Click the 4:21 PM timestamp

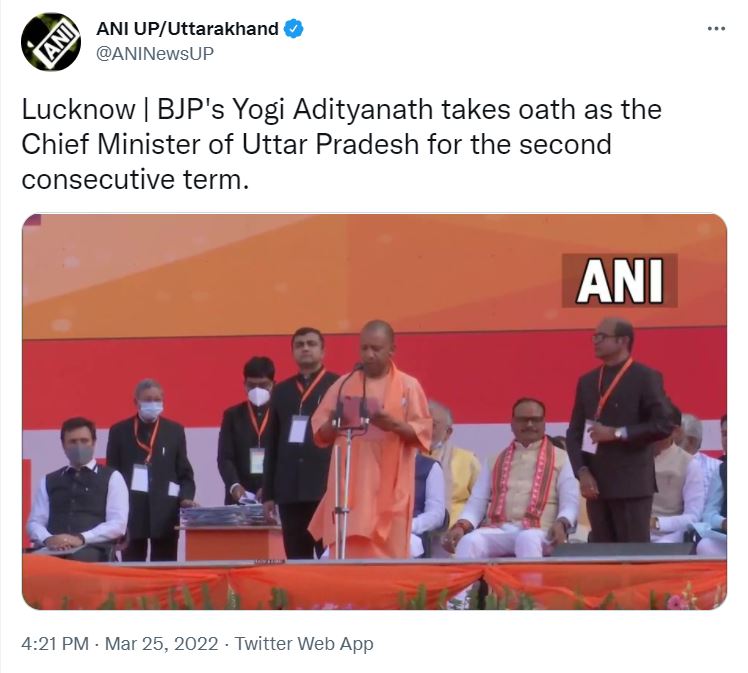click(x=55, y=643)
